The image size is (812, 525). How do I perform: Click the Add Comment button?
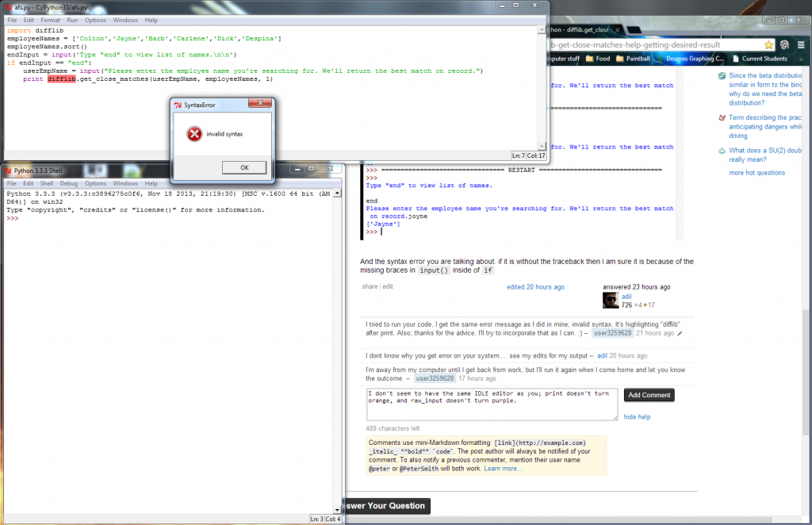tap(649, 395)
